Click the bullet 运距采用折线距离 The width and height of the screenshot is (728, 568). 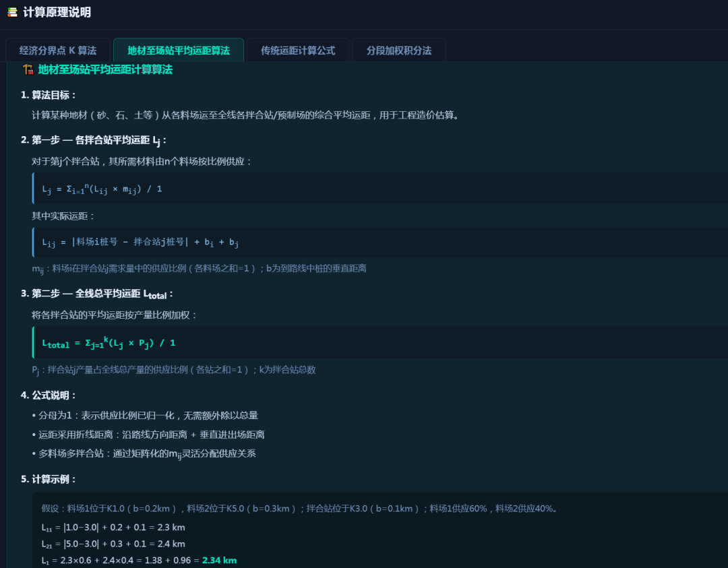click(148, 435)
